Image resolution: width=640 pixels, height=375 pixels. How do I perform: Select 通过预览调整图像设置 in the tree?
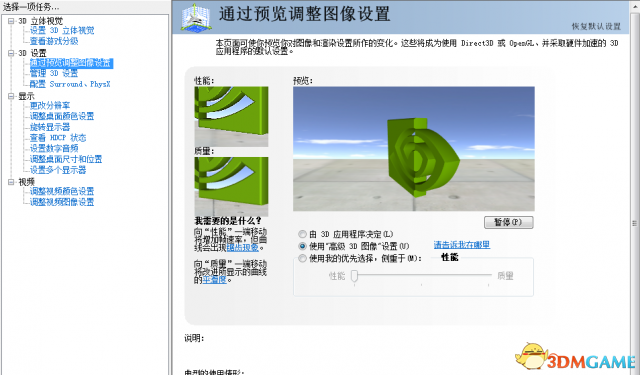click(71, 63)
